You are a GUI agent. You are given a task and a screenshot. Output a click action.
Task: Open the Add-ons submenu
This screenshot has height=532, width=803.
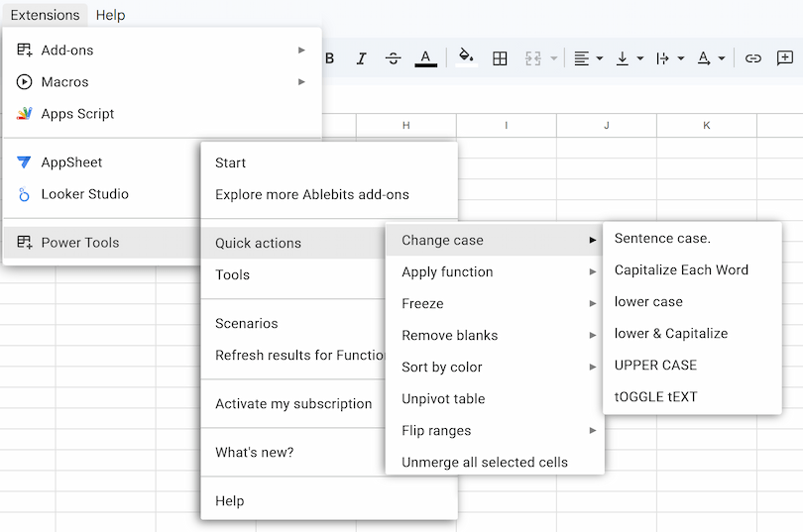pyautogui.click(x=162, y=51)
